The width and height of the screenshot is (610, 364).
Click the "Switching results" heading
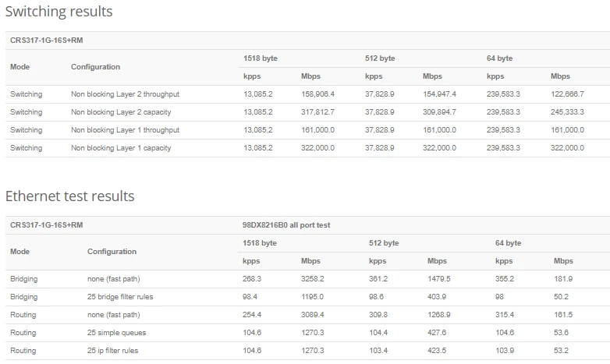pyautogui.click(x=59, y=12)
